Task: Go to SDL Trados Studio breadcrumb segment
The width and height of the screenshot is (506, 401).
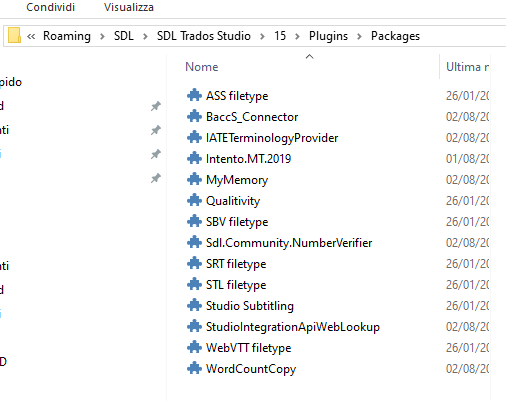Action: coord(204,36)
